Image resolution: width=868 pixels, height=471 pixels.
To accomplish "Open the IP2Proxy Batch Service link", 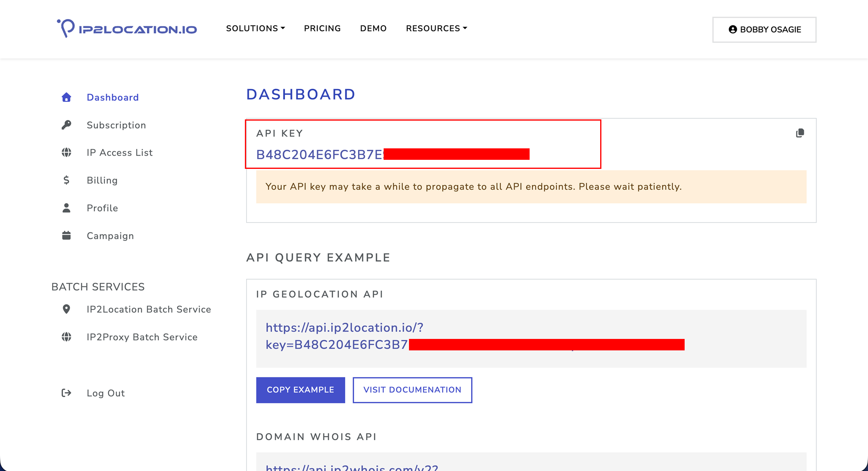I will [x=142, y=337].
